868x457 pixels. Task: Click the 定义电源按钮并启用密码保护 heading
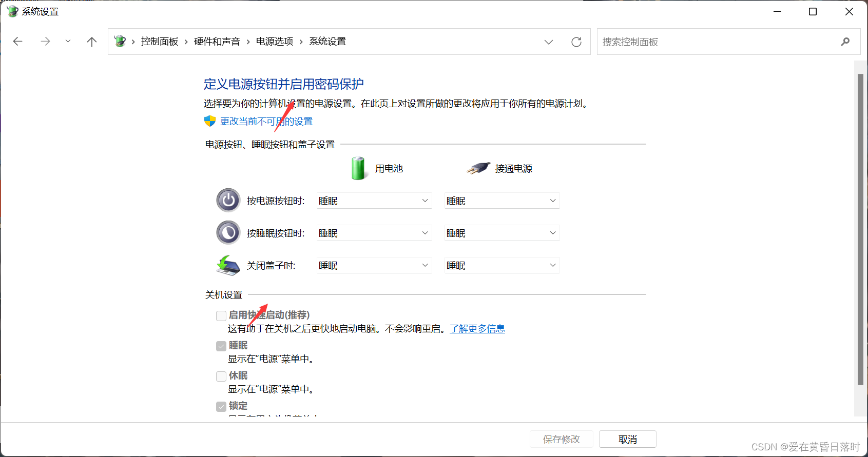284,84
